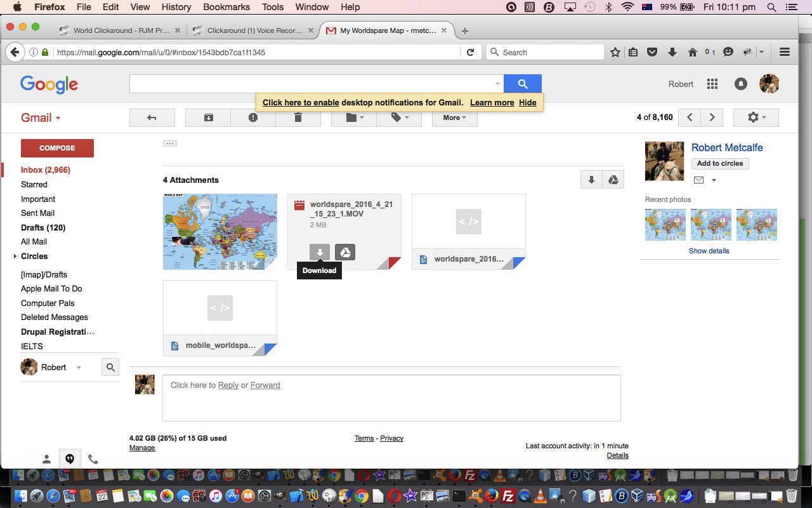812x508 pixels.
Task: Open the Bookmarks menu
Action: point(226,7)
